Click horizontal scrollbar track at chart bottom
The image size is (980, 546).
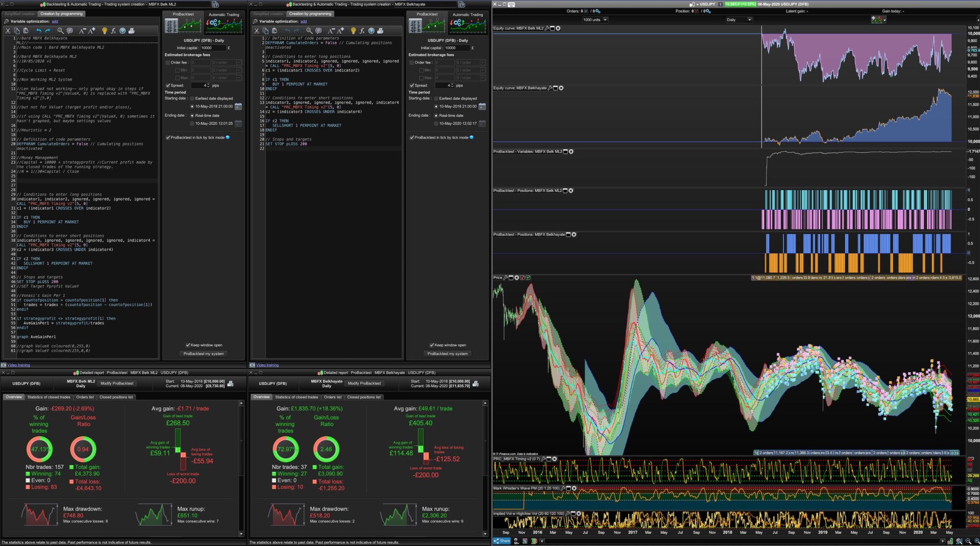742,541
